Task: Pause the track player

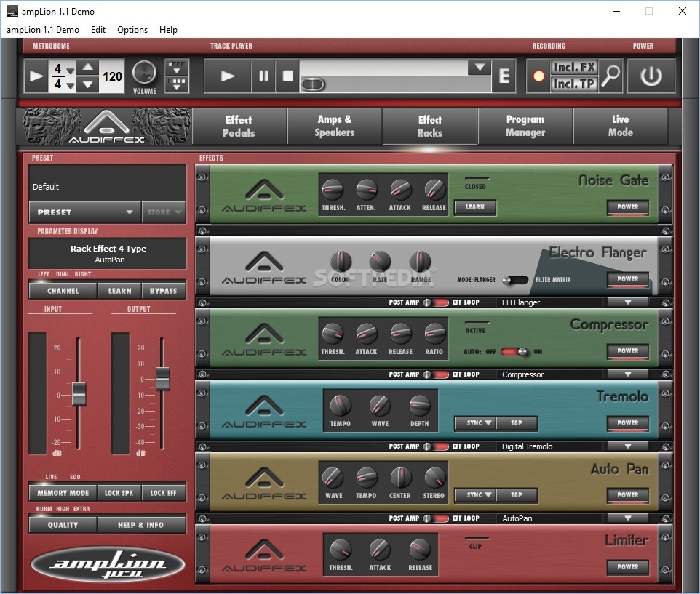Action: [263, 76]
